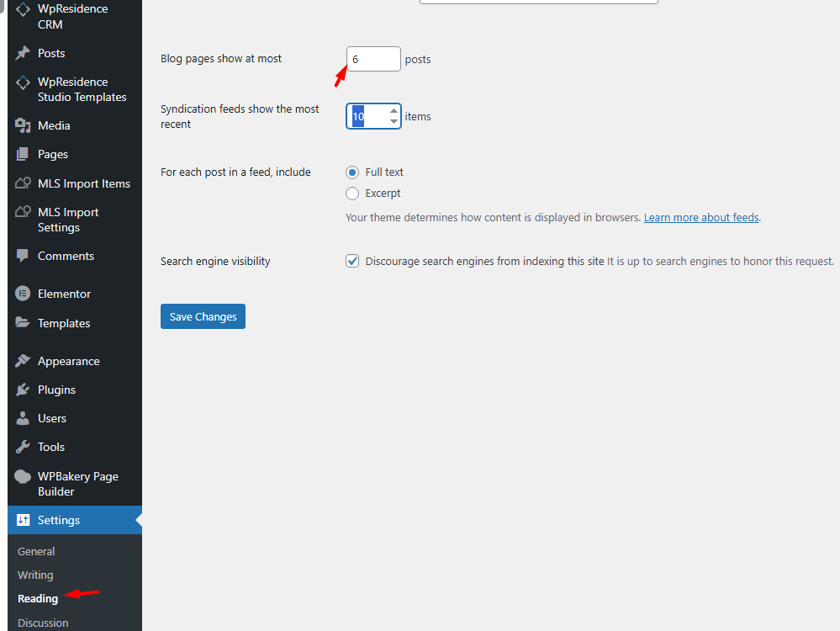The height and width of the screenshot is (631, 840).
Task: Open the Writing settings submenu item
Action: coord(35,575)
